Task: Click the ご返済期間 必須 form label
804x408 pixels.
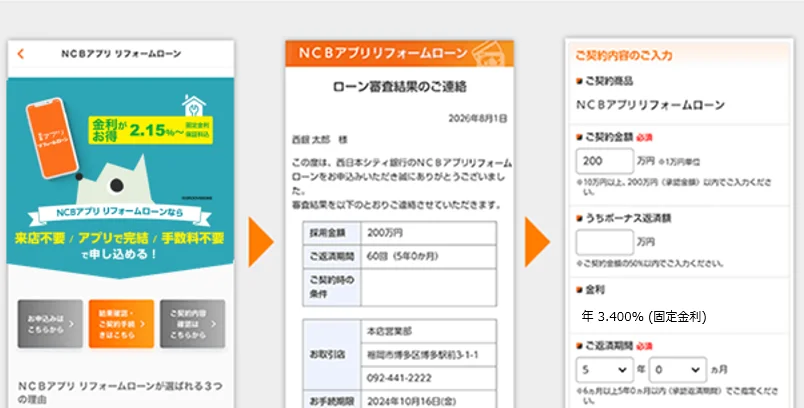Action: pos(614,346)
